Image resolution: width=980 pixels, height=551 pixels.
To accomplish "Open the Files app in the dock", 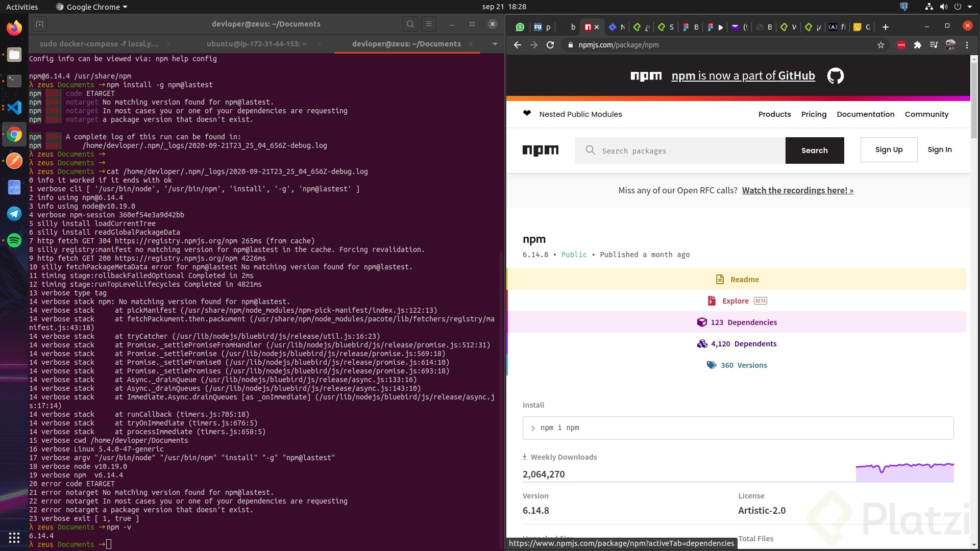I will [14, 54].
